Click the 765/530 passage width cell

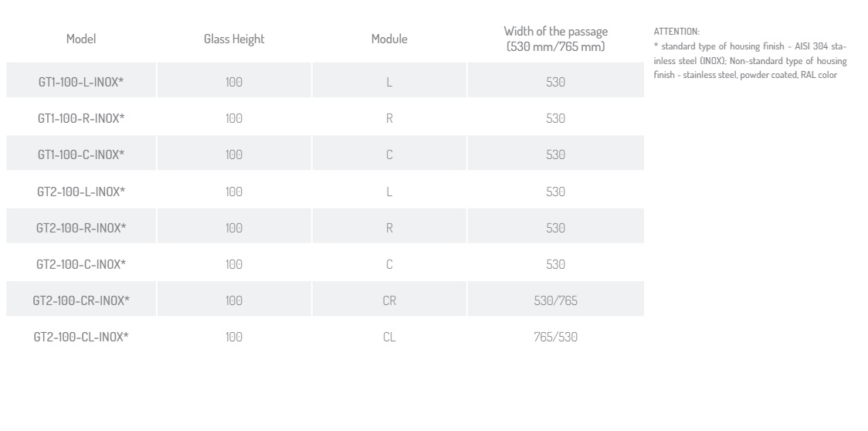[556, 335]
